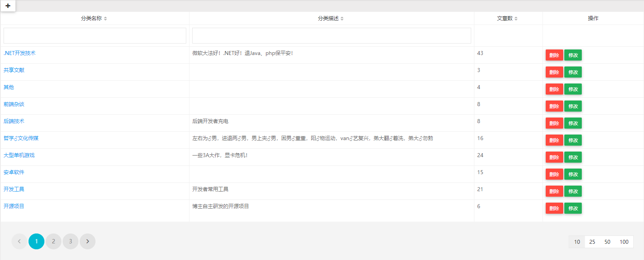Delete the 后端技术 row
644x260 pixels.
[554, 123]
